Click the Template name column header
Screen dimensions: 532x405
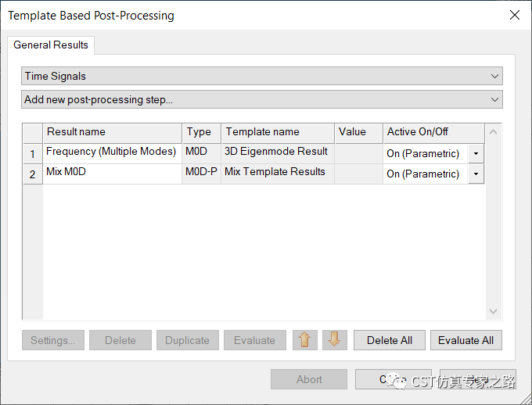coord(277,132)
